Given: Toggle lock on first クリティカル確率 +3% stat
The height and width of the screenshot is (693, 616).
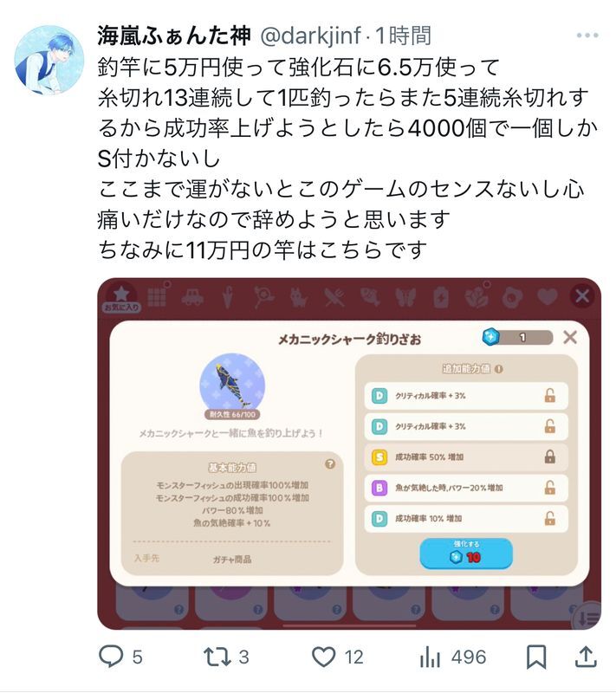Looking at the screenshot, I should point(549,395).
